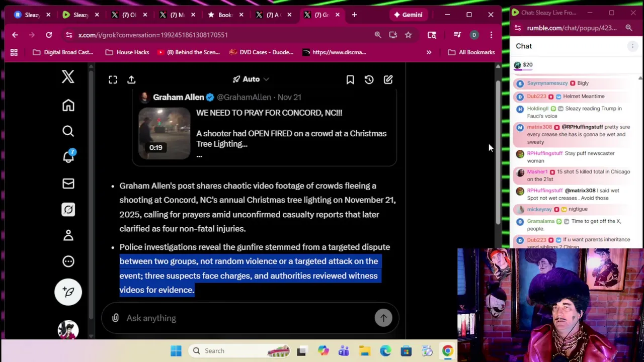Click taskbar Search box
This screenshot has width=644, height=362.
tap(240, 350)
